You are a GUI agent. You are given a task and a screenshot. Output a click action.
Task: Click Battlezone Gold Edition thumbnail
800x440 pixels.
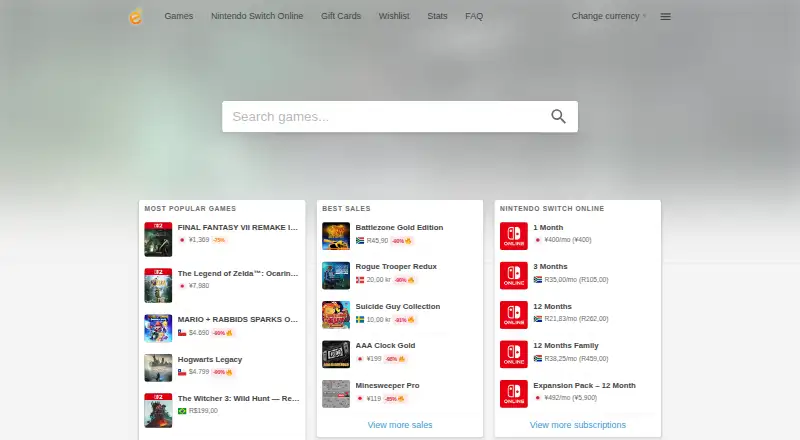coord(336,236)
